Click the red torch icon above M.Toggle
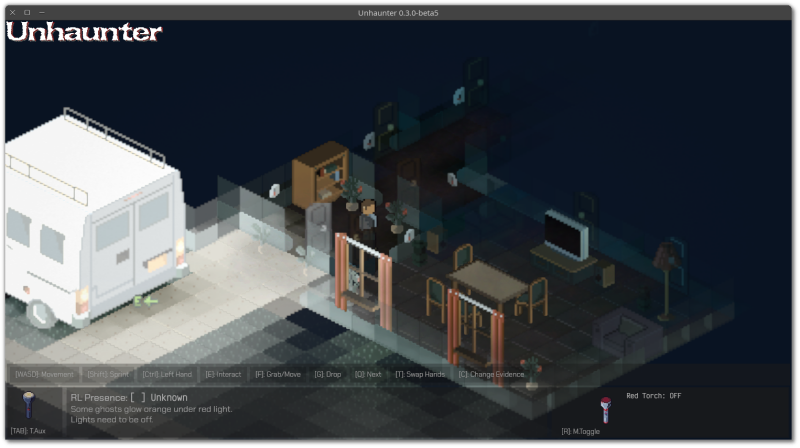800x448 pixels. pyautogui.click(x=606, y=410)
